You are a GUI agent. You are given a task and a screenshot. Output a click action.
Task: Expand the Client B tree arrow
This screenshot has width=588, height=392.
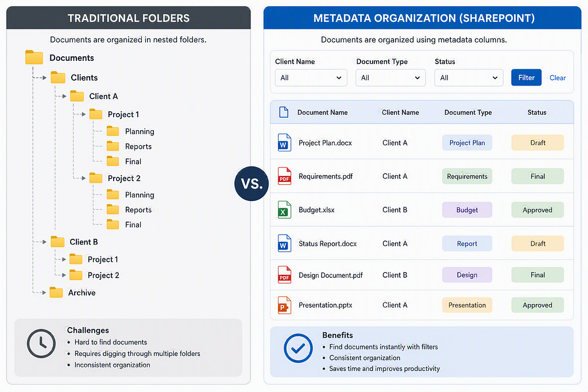[x=45, y=242]
